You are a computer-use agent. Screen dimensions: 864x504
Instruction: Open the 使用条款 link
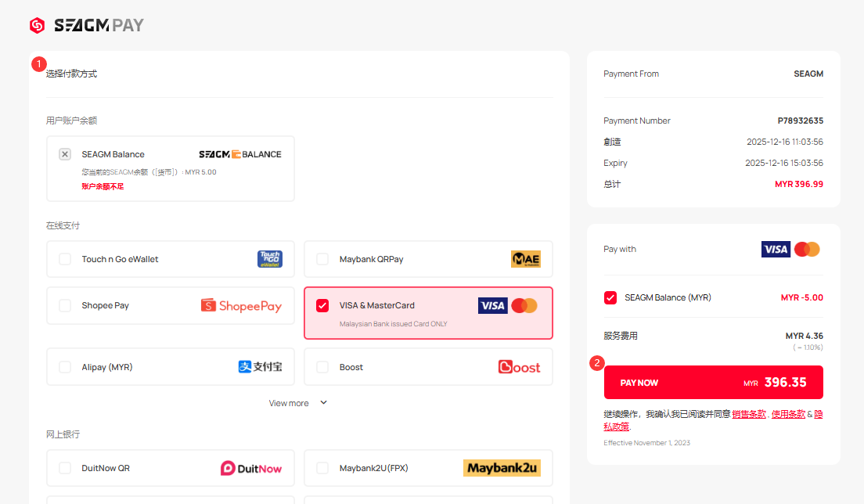pos(788,414)
